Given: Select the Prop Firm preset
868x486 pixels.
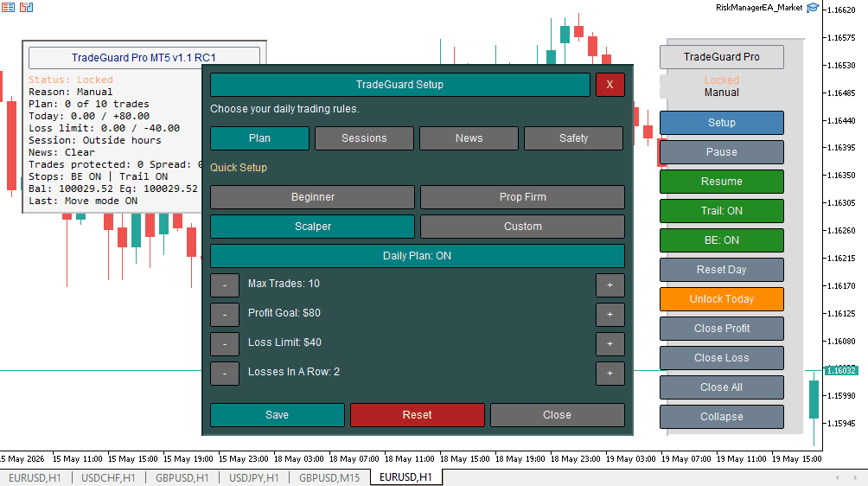Looking at the screenshot, I should [x=522, y=197].
